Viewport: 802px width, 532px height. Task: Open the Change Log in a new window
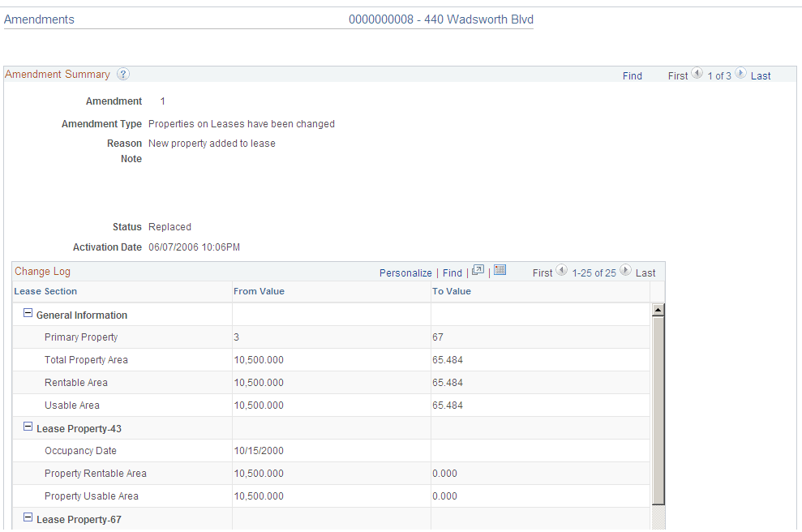(x=478, y=270)
